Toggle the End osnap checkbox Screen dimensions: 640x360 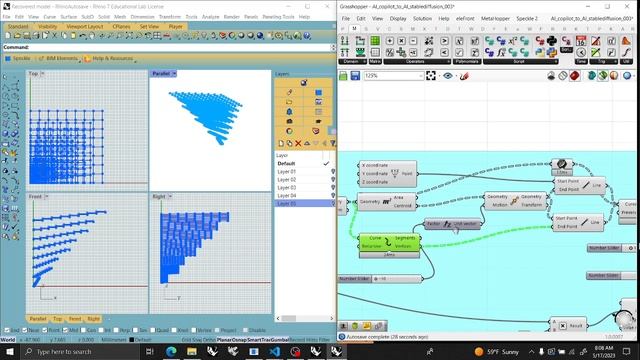point(7,330)
